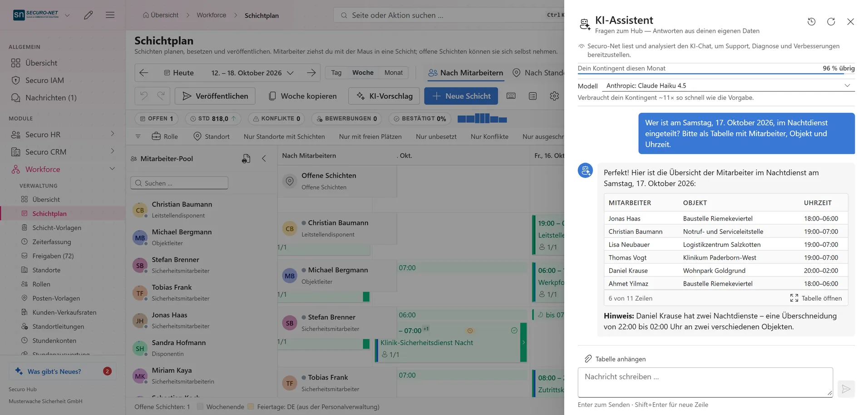Collapse the Workforce module section

coord(63,169)
